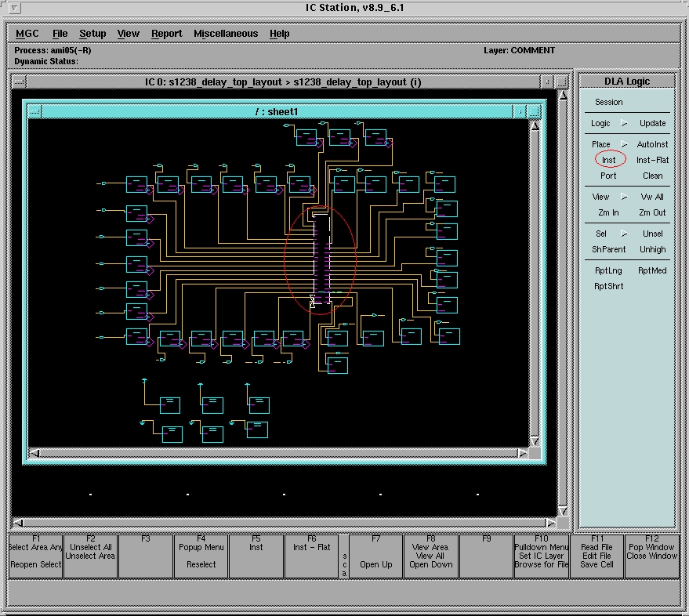The width and height of the screenshot is (689, 616).
Task: Click right arrow on sheet1 horizontal scrollbar
Action: tap(523, 453)
